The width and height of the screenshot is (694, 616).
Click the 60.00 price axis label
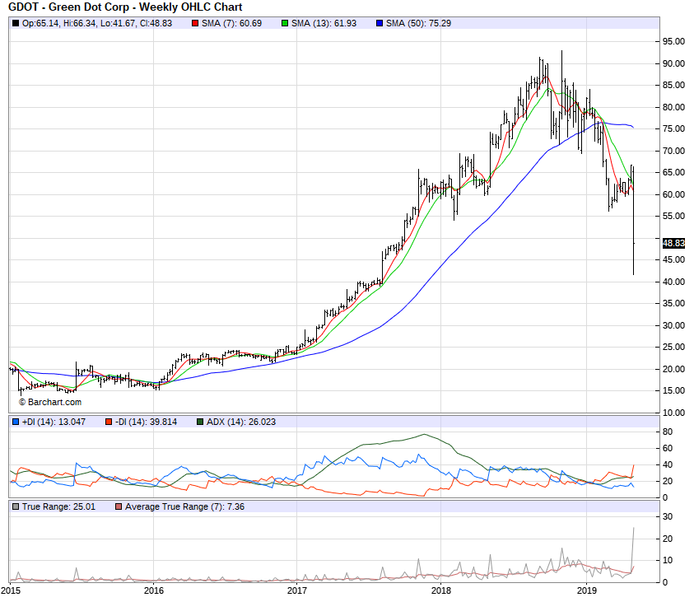[673, 194]
